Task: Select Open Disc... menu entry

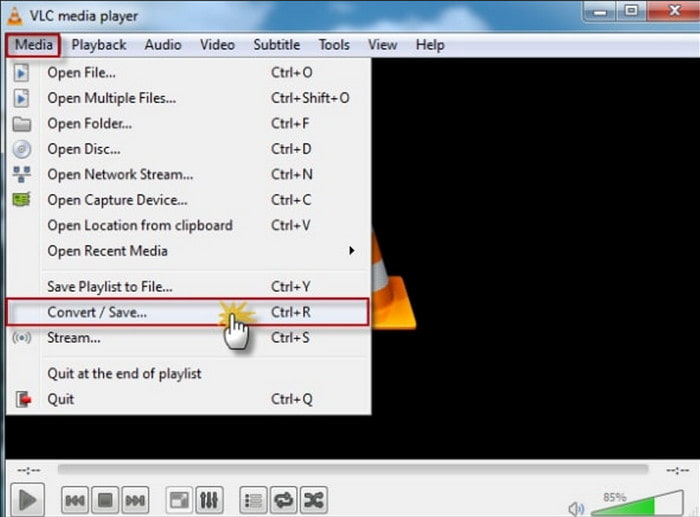Action: (x=188, y=149)
